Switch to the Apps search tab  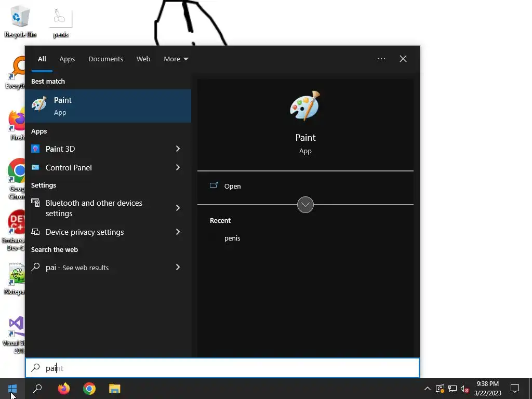click(67, 59)
